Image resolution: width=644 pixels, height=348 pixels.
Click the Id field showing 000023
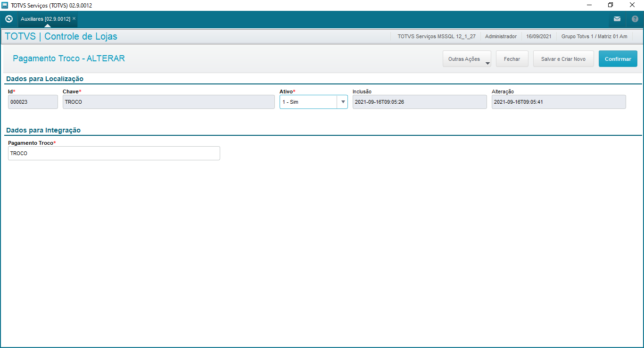33,102
